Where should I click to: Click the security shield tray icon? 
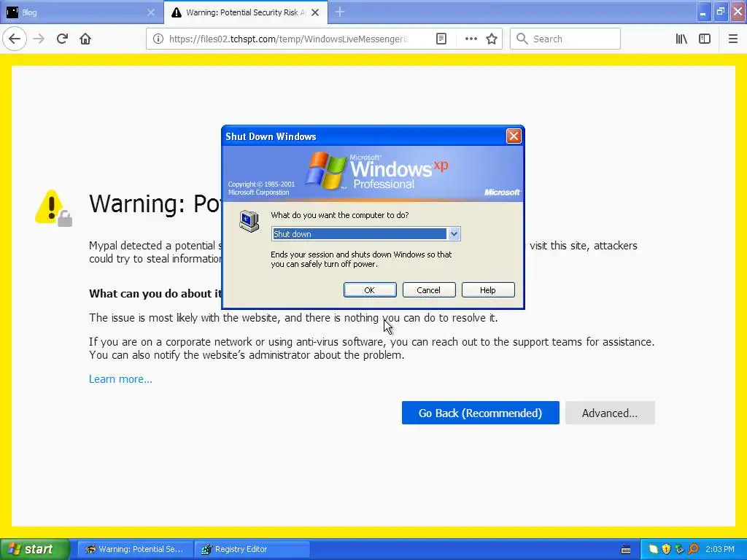666,549
